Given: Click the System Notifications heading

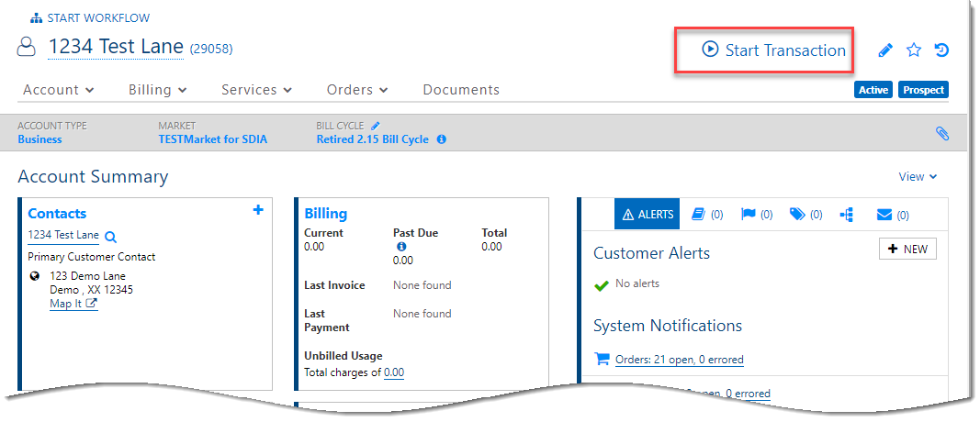Looking at the screenshot, I should coord(668,326).
